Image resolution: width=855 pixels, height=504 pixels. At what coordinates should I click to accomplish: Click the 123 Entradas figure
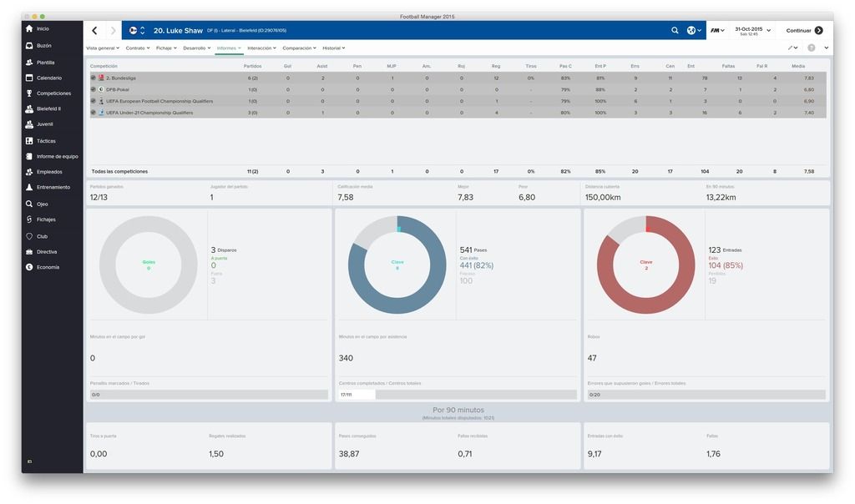[x=725, y=249]
